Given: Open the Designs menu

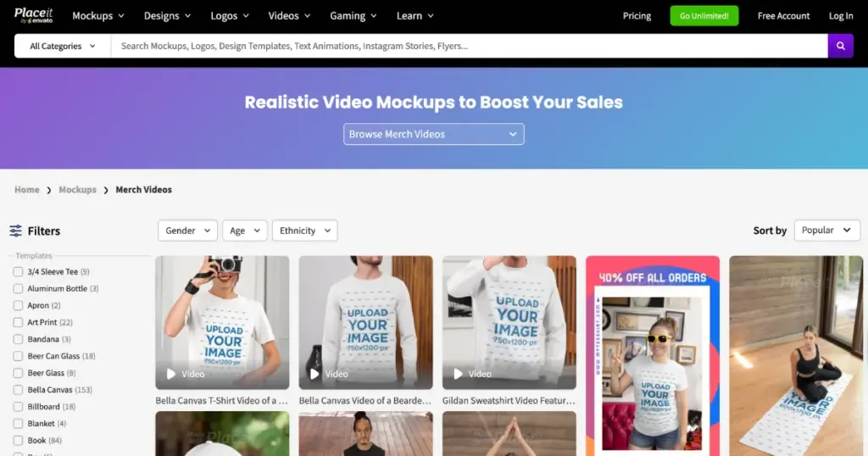Looking at the screenshot, I should (x=167, y=16).
